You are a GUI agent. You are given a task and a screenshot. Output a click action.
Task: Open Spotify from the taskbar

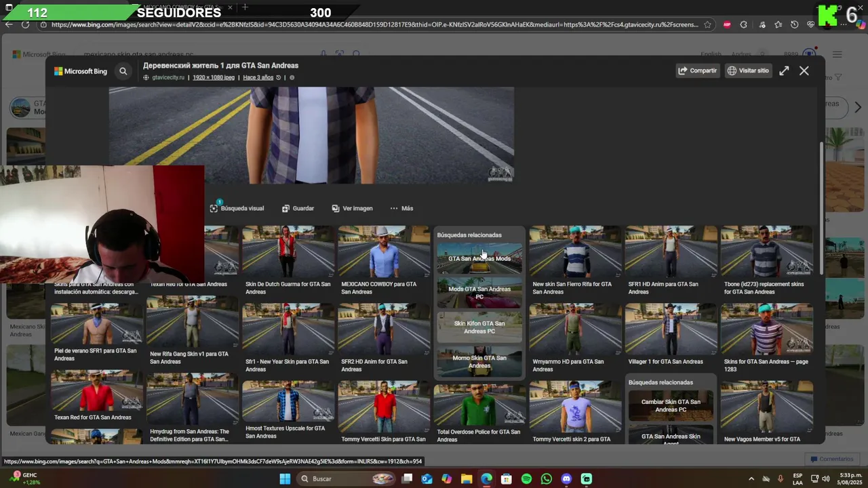(527, 479)
